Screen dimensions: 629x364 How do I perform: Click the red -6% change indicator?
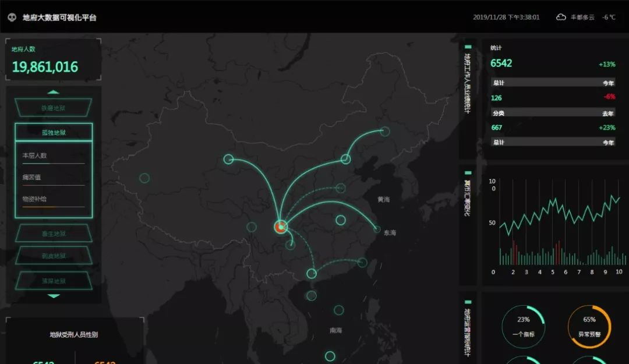(609, 97)
